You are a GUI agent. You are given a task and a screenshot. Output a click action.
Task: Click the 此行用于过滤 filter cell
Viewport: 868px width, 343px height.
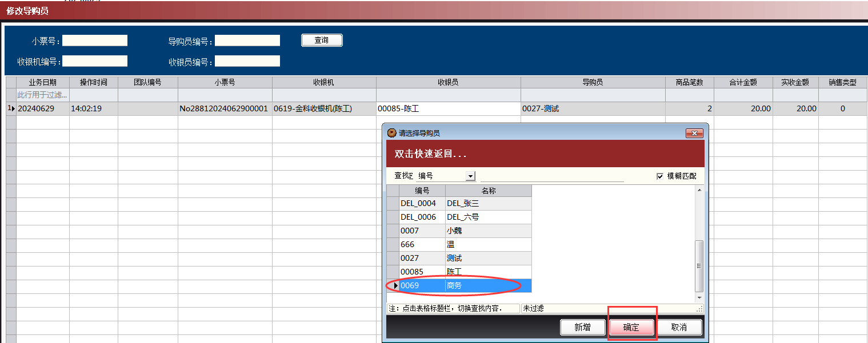(x=43, y=95)
